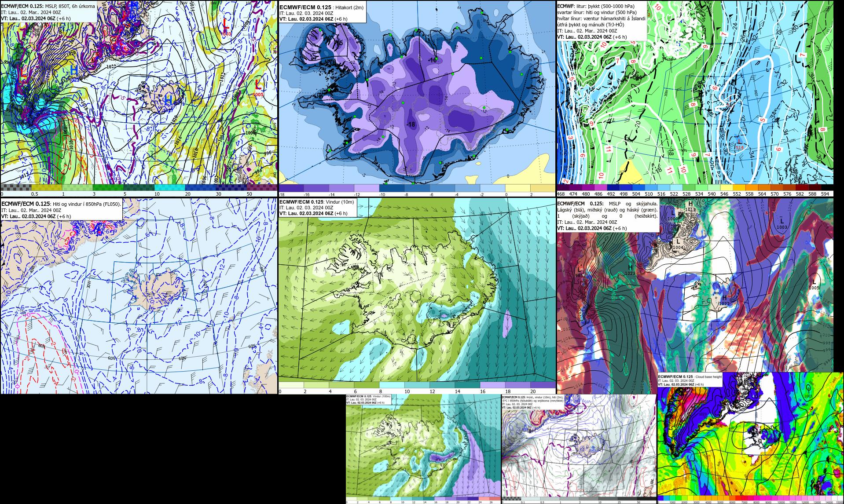
Task: Open the small frost and snjókoma map
Action: point(579,449)
